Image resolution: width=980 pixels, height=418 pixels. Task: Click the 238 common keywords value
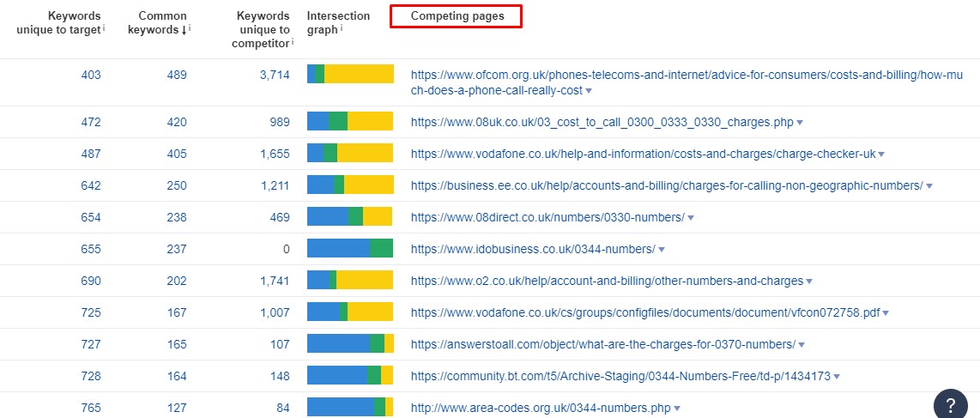[177, 218]
